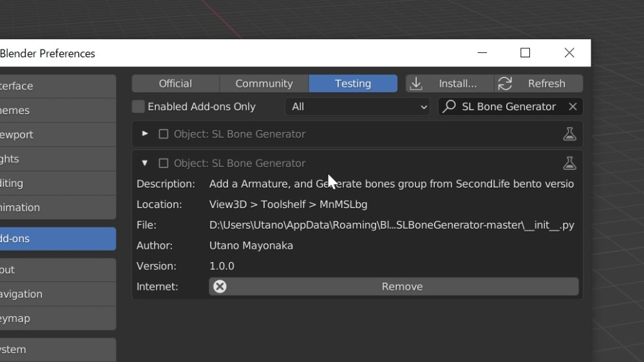Toggle Enabled Add-ons Only checkbox
Viewport: 644px width, 362px height.
(138, 107)
